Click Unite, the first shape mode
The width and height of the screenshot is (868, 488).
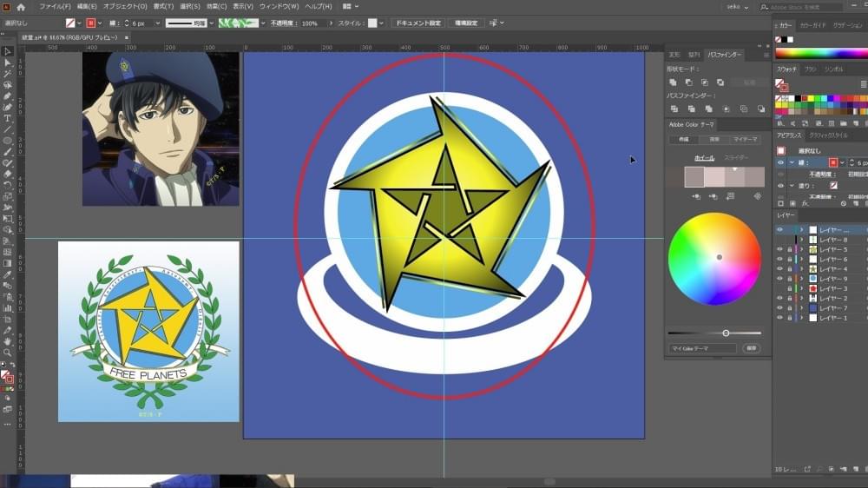[x=673, y=82]
